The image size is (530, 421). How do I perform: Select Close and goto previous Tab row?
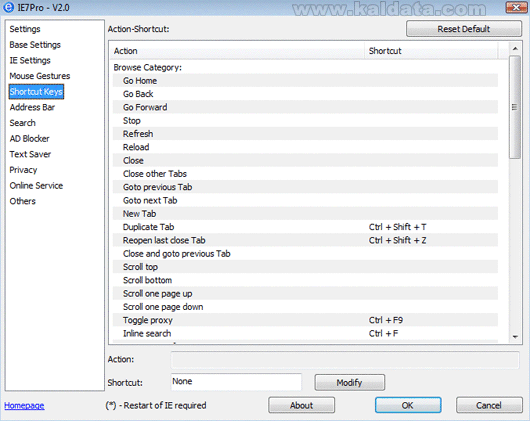[305, 253]
